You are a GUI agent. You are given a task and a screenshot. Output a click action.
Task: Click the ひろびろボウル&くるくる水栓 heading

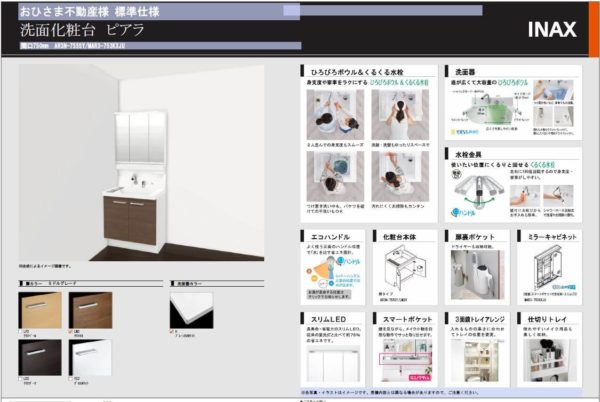357,72
